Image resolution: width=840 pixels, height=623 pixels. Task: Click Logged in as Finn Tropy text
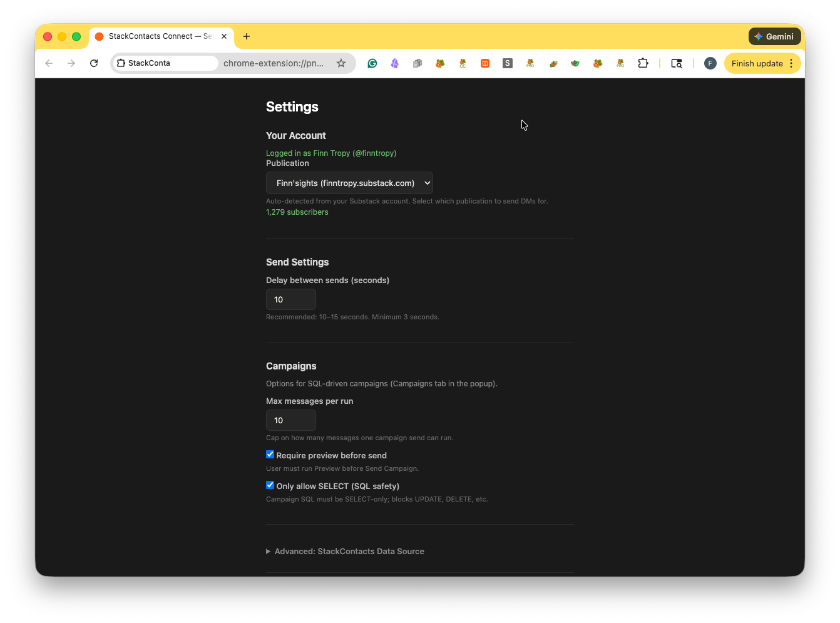[331, 153]
